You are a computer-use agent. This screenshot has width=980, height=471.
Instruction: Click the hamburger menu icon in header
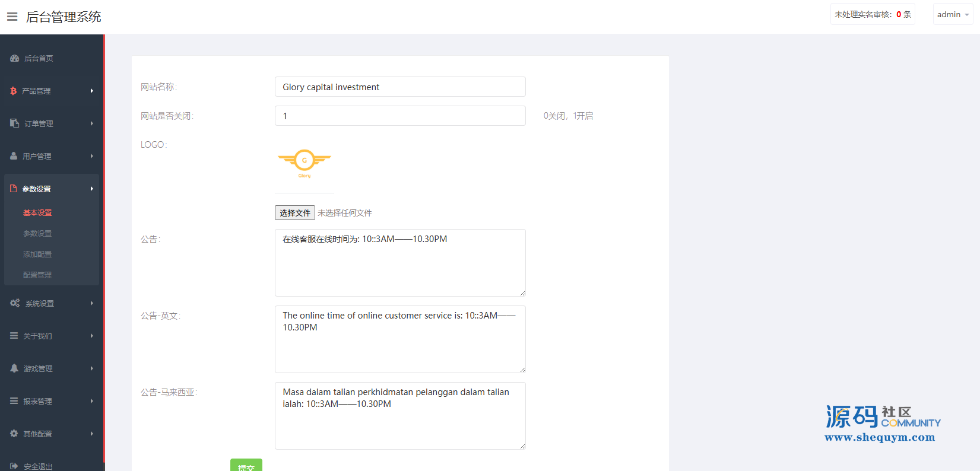point(12,17)
